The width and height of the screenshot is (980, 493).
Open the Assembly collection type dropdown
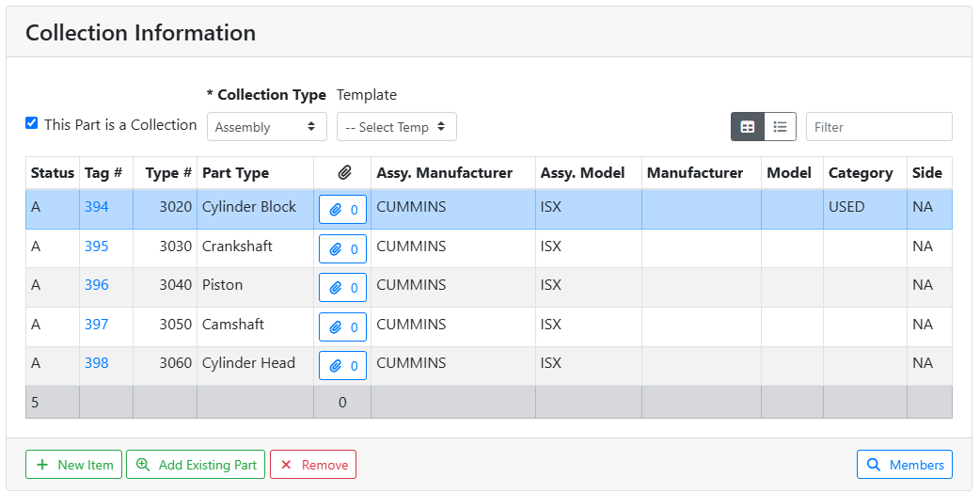pos(266,127)
